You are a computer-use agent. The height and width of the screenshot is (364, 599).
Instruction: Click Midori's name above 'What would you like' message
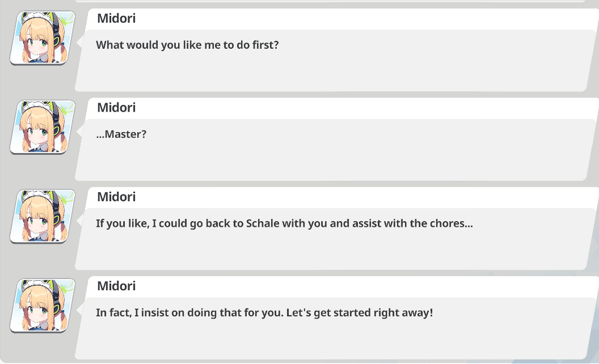(116, 19)
